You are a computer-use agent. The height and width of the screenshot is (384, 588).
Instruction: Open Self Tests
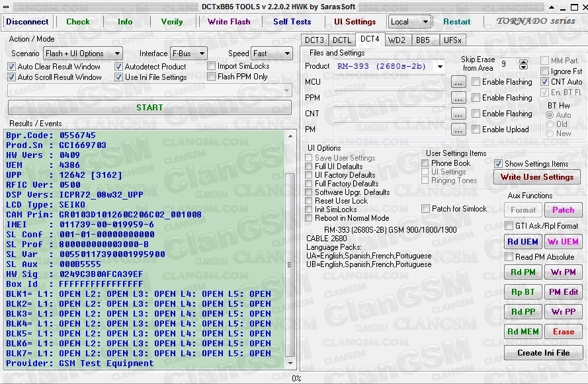292,22
